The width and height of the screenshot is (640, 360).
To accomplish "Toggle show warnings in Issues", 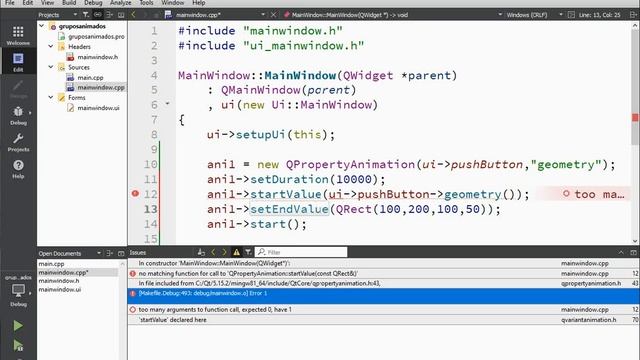I will pyautogui.click(x=236, y=252).
